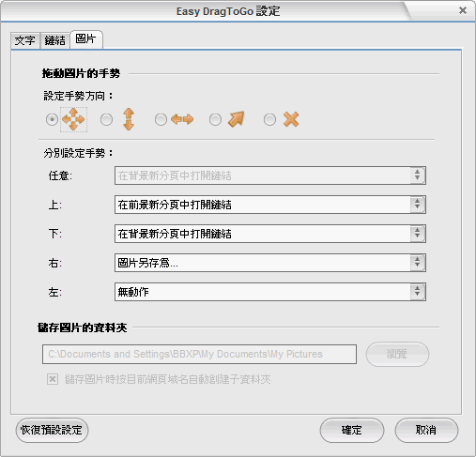Click the 儲存圖片的資料夾 section heading
Image resolution: width=476 pixels, height=457 pixels.
click(83, 328)
